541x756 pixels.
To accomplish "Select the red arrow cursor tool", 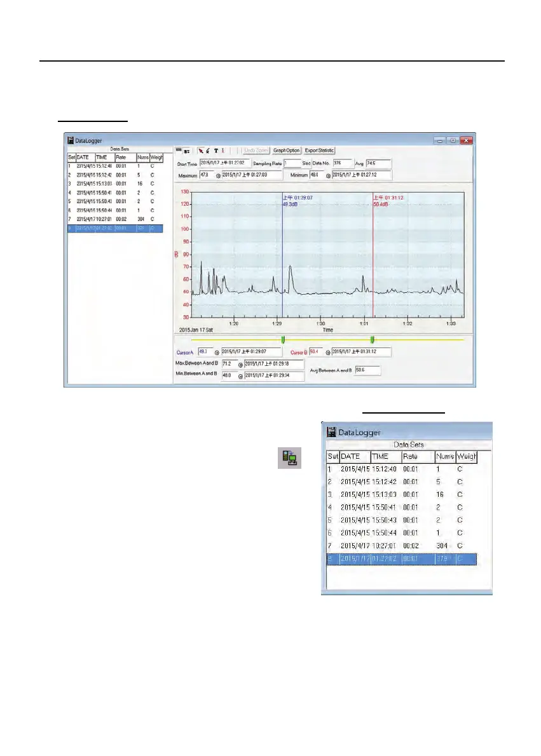I will click(201, 151).
